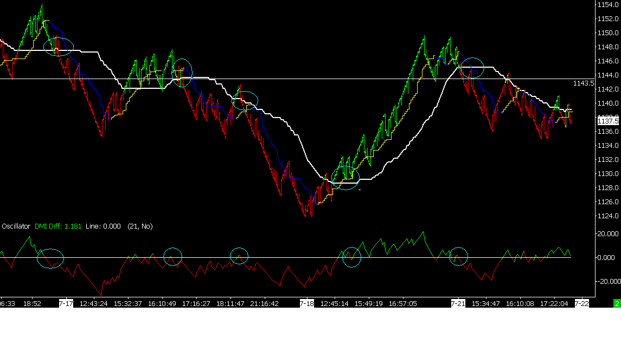The width and height of the screenshot is (621, 364).
Task: Click the 1142.0 price scale label
Action: 608,89
